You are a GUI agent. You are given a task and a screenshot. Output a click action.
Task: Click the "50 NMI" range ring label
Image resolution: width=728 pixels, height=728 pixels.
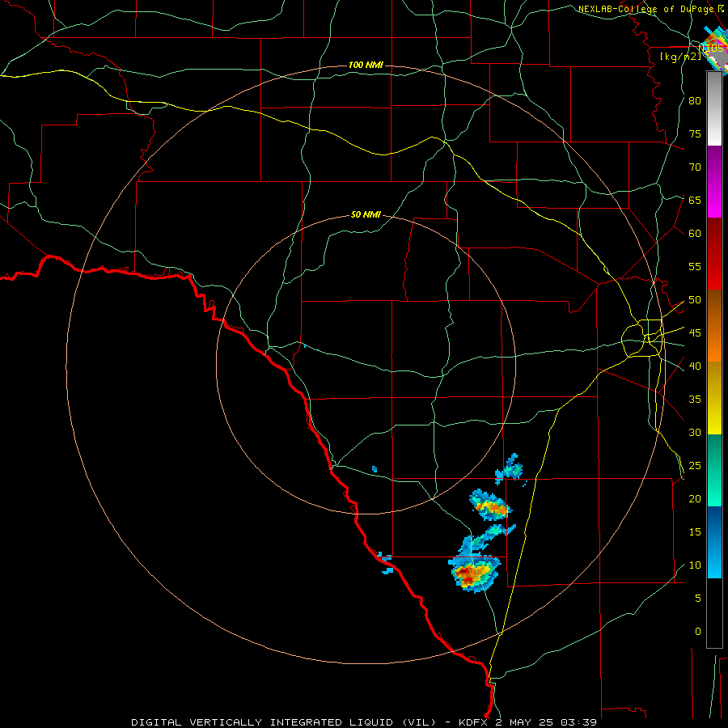[x=366, y=214]
